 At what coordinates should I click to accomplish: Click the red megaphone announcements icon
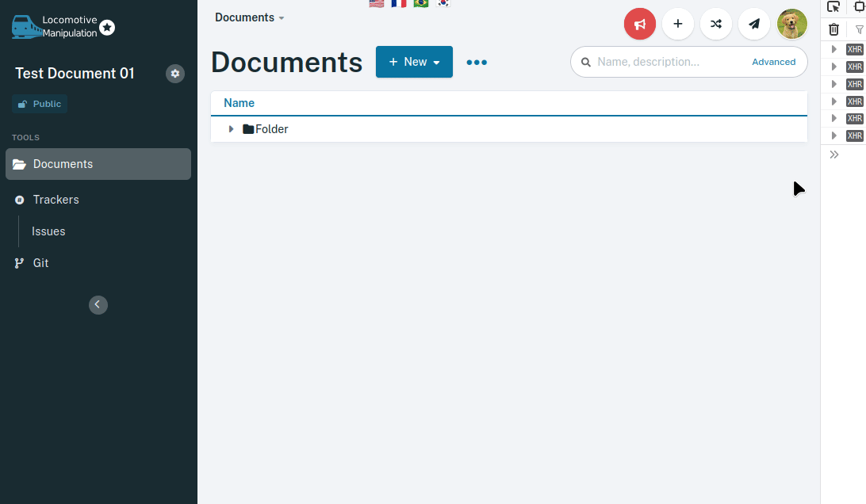pos(640,24)
